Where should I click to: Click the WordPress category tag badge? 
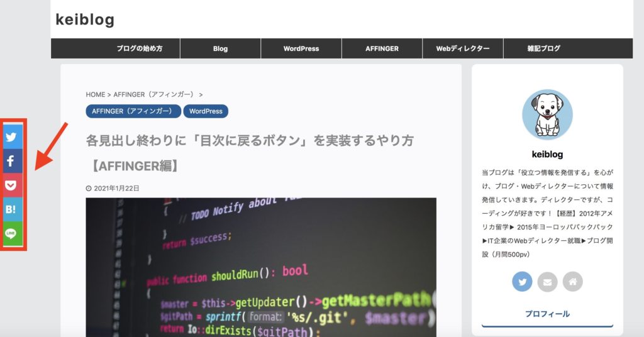point(206,111)
